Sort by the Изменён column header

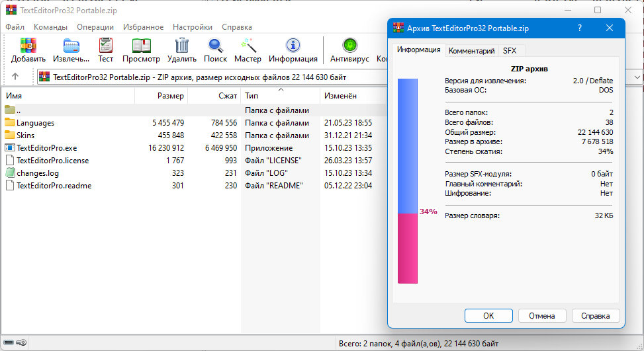(353, 96)
